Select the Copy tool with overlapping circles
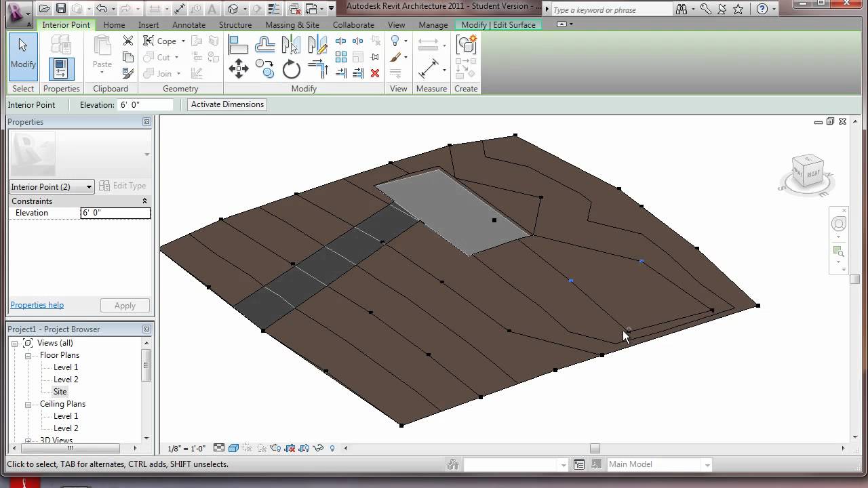The width and height of the screenshot is (868, 488). click(x=265, y=68)
